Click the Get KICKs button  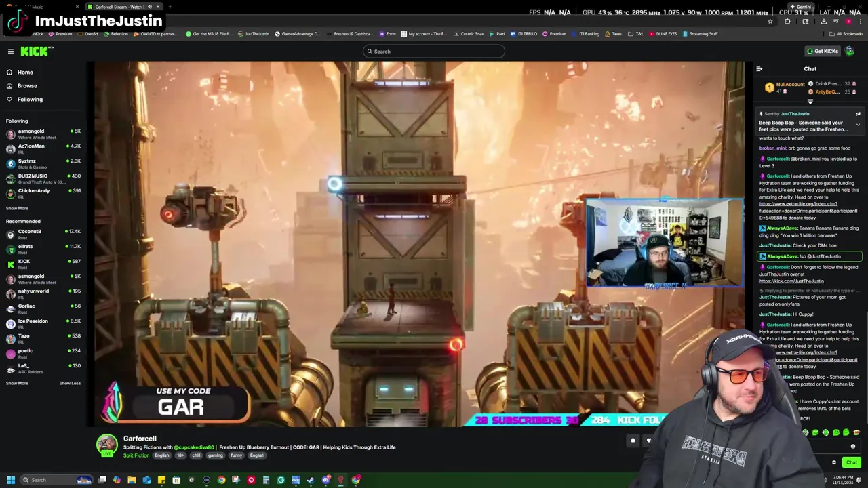pos(823,52)
